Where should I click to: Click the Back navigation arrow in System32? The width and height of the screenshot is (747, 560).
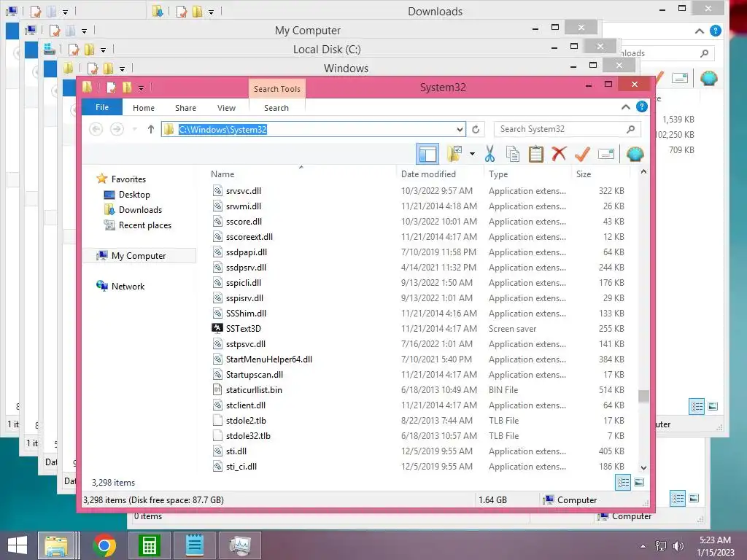[x=96, y=129]
